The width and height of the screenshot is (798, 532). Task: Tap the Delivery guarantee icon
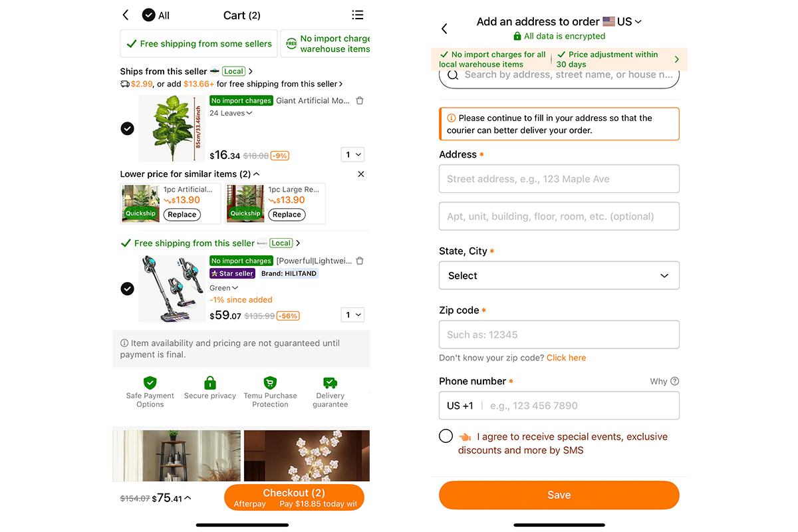[x=330, y=382]
